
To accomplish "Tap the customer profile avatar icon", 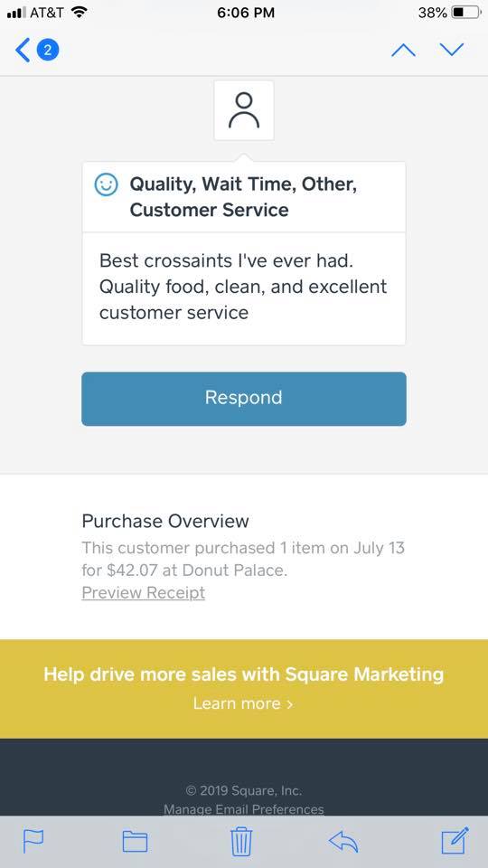I will point(244,110).
